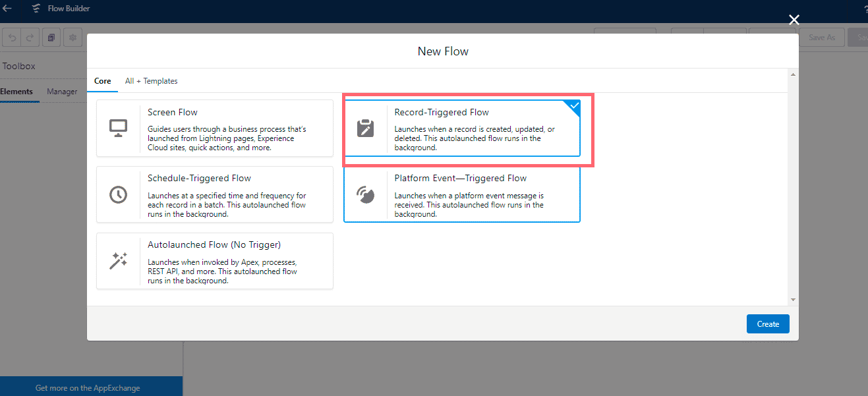Click the back arrow in Flow Builder header
Screen dimensions: 868x396
[x=7, y=9]
